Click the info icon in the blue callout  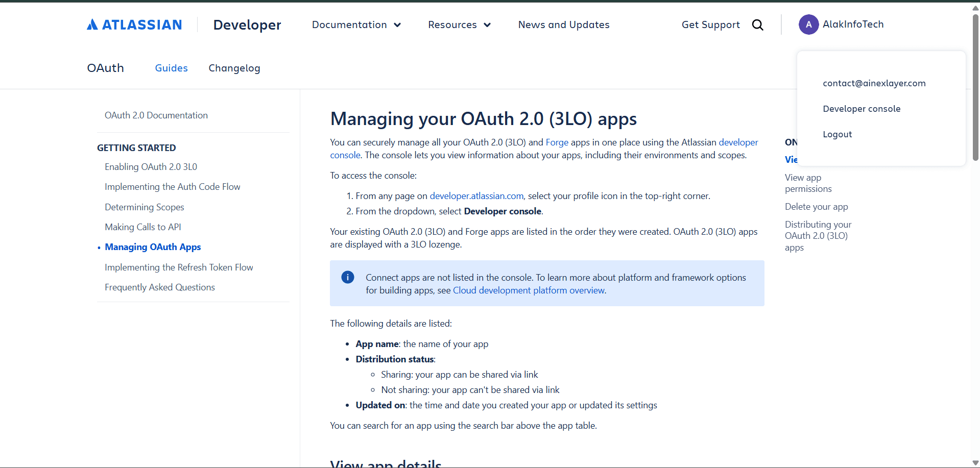[347, 277]
